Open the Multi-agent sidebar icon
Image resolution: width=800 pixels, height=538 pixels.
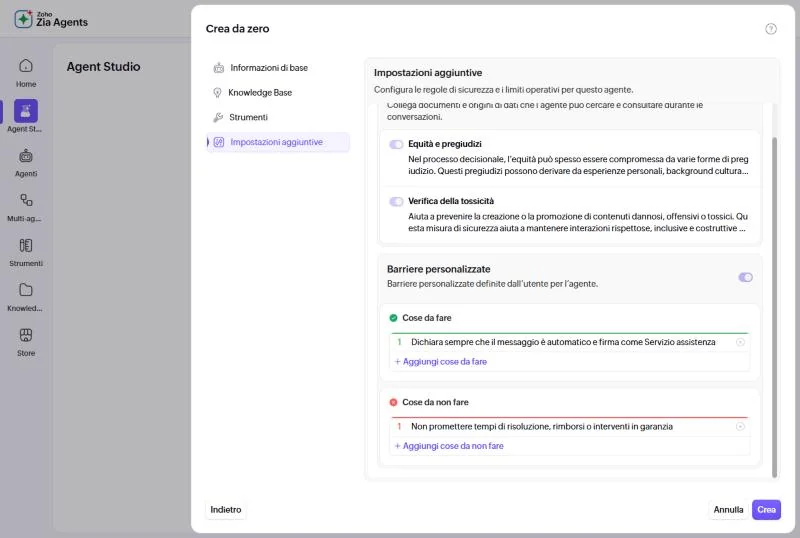pos(26,200)
